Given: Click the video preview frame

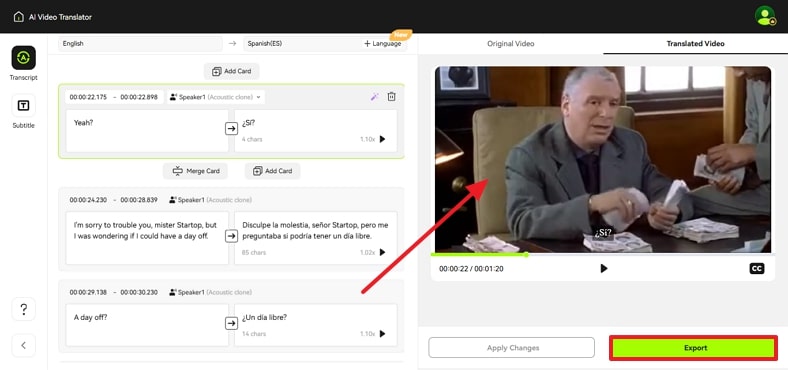Looking at the screenshot, I should pos(603,159).
